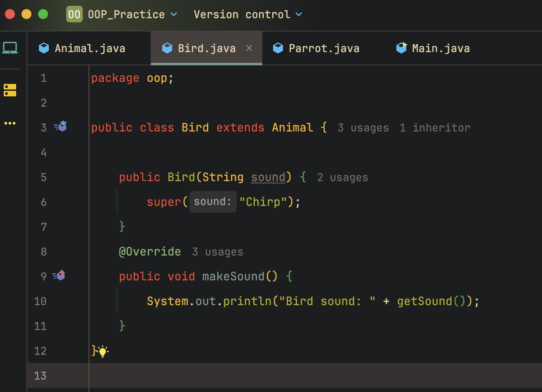Click the yellow lightbulb quick-fix icon
Screen dimensions: 542x392
(x=103, y=351)
